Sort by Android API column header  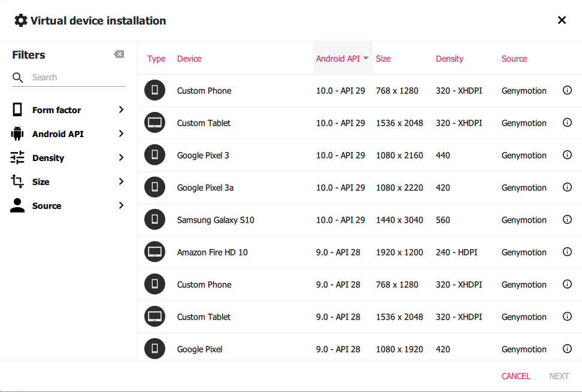(338, 59)
